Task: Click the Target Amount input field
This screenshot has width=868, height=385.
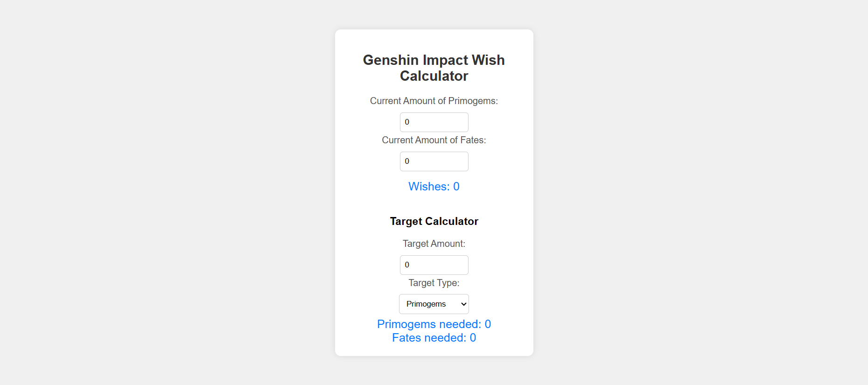Action: point(434,265)
